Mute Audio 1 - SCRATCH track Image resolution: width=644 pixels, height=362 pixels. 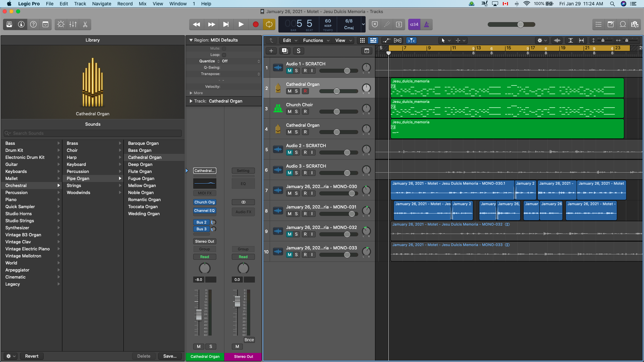[x=289, y=71]
